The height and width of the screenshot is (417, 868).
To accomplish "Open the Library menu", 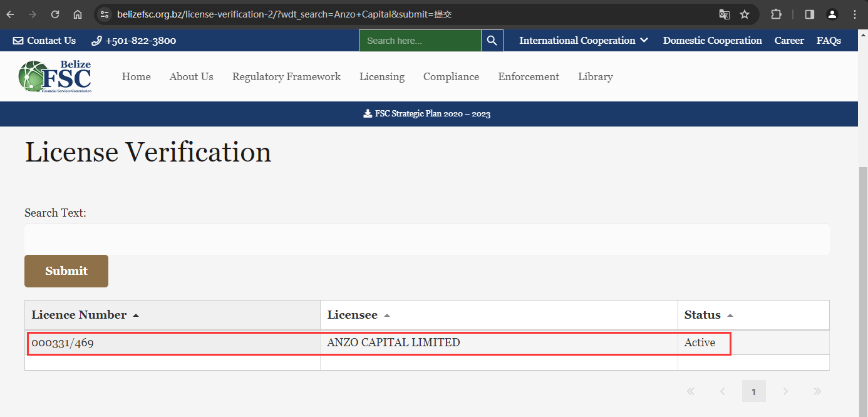I will click(595, 76).
